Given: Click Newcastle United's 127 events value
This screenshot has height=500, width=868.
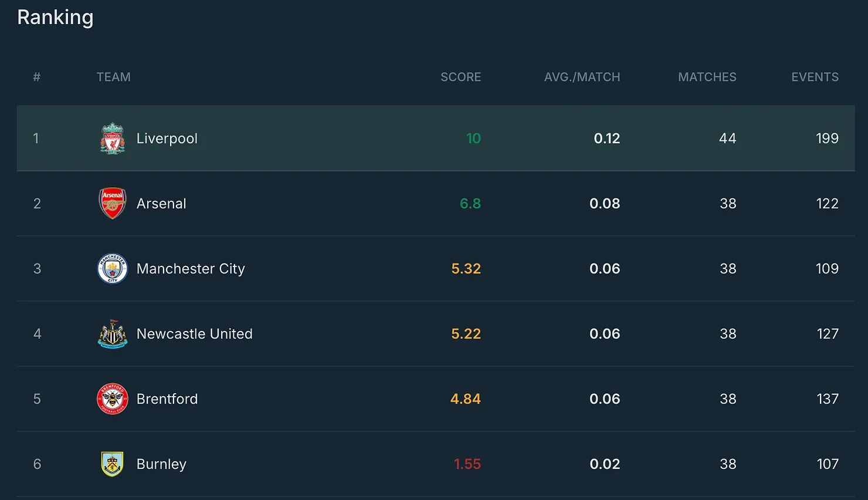Looking at the screenshot, I should 828,334.
